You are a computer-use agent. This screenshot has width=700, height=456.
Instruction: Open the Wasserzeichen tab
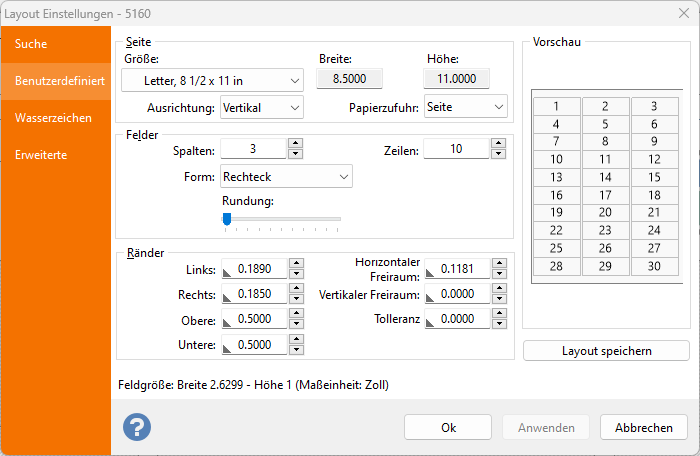click(54, 118)
